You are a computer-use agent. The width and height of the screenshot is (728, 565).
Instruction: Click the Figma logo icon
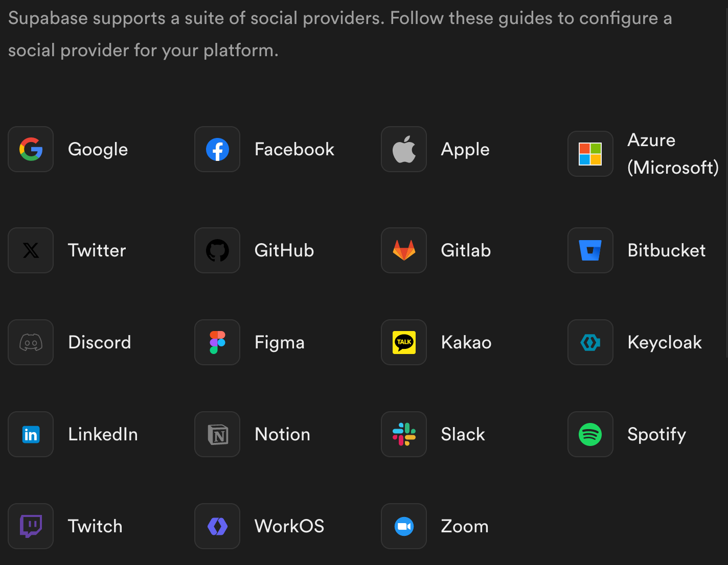tap(217, 342)
